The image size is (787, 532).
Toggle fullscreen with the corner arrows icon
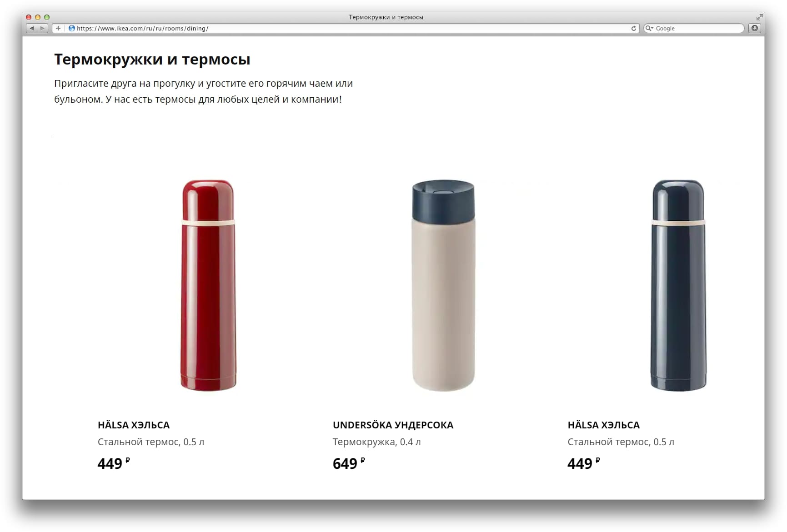[759, 17]
